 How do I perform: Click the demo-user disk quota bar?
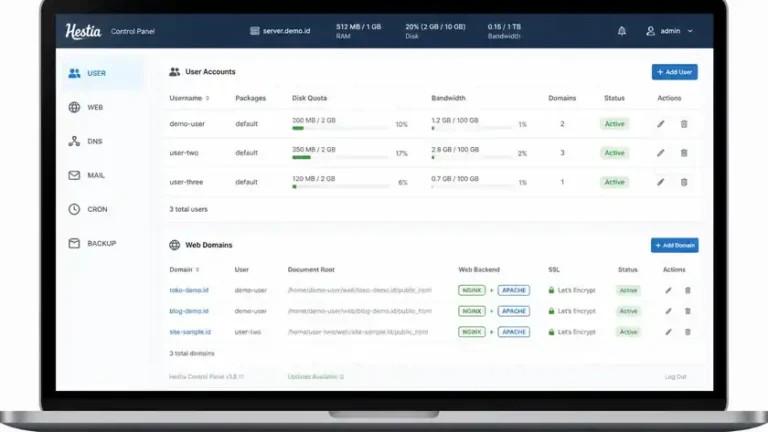(340, 128)
